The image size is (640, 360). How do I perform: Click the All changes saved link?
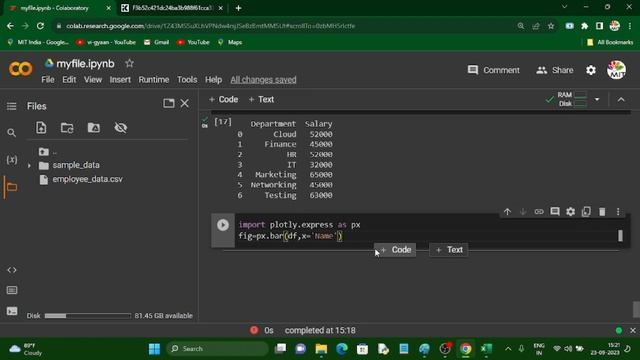pos(263,80)
